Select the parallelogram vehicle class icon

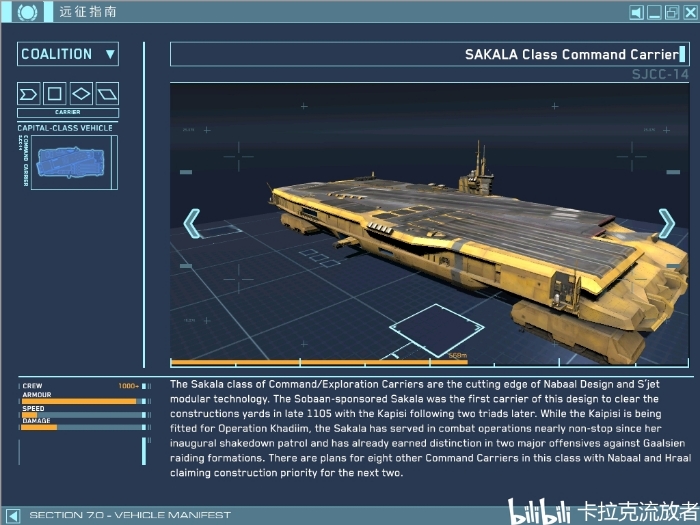(x=107, y=94)
